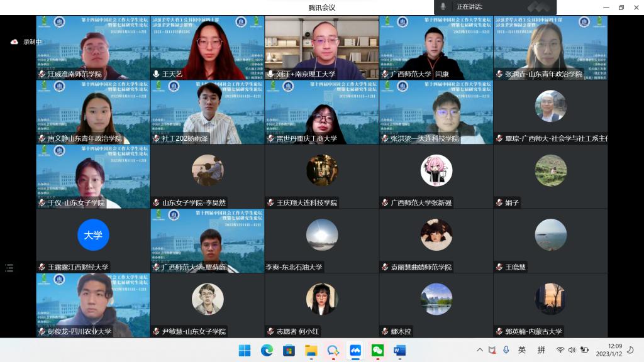Click muted mic icon beside 王晓慧

[499, 267]
